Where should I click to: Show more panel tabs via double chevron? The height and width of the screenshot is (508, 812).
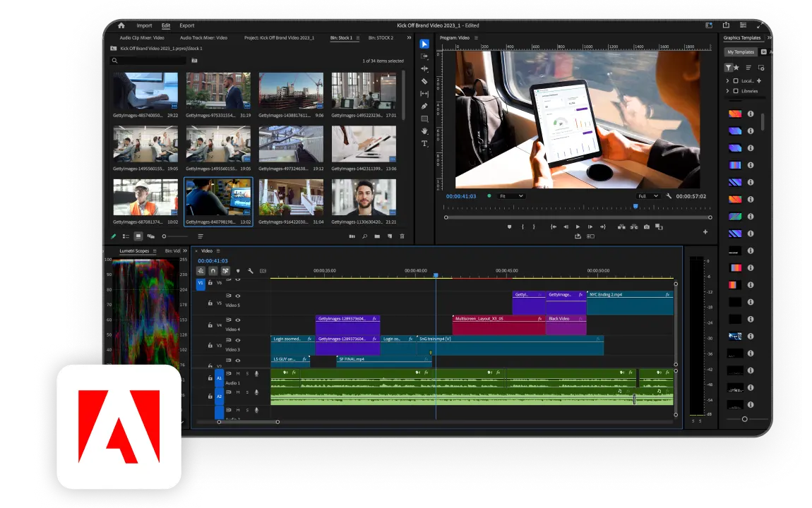[409, 38]
